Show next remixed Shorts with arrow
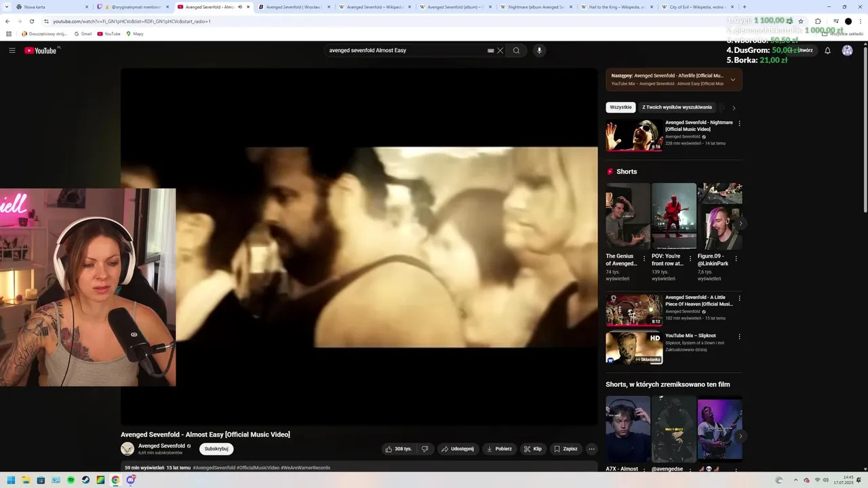Viewport: 868px width, 488px height. (x=740, y=436)
